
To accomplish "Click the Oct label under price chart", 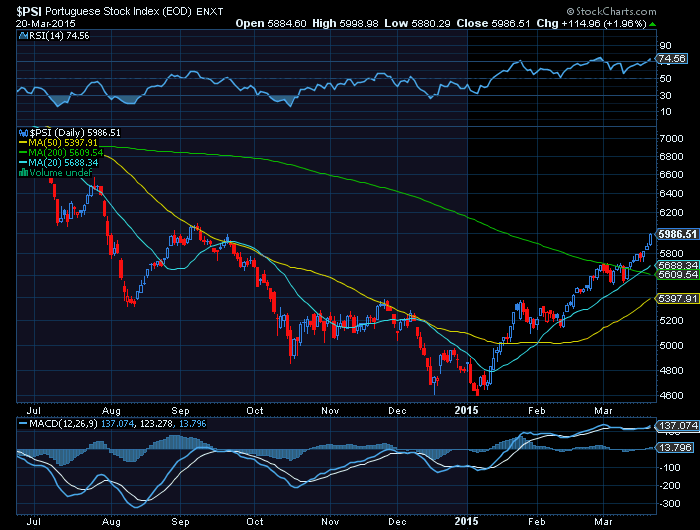I will 255,410.
